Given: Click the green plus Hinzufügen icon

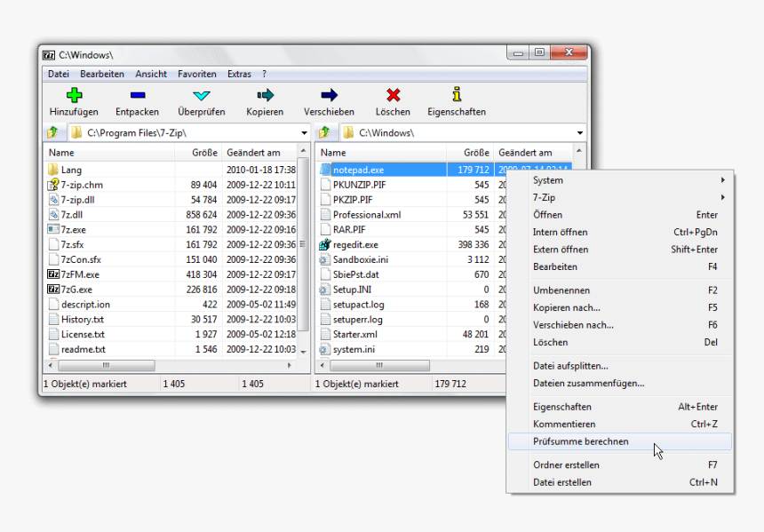Looking at the screenshot, I should tap(74, 95).
